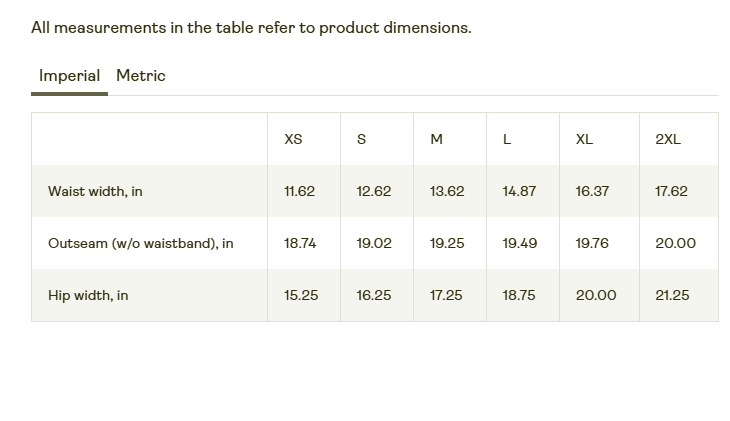Click hip width value 18.75 for L
Screen dimensions: 730x421
click(x=519, y=295)
